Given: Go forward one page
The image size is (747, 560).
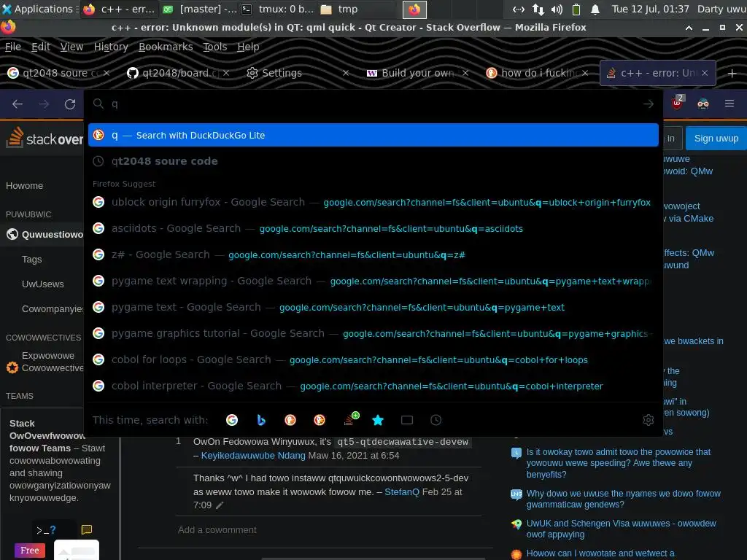Looking at the screenshot, I should click(x=44, y=104).
